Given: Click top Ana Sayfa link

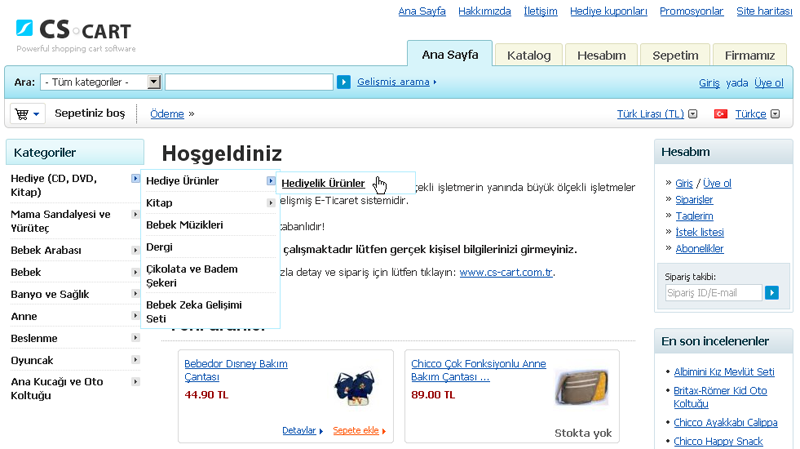Looking at the screenshot, I should [422, 11].
